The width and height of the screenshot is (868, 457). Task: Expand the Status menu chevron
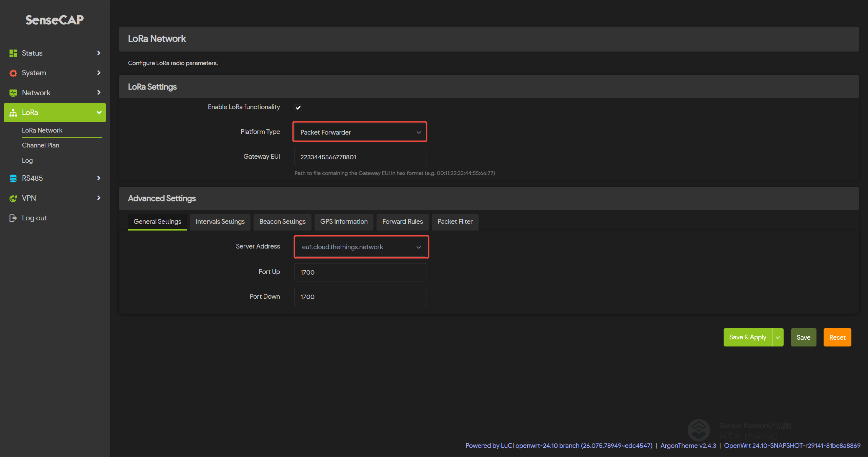point(99,53)
